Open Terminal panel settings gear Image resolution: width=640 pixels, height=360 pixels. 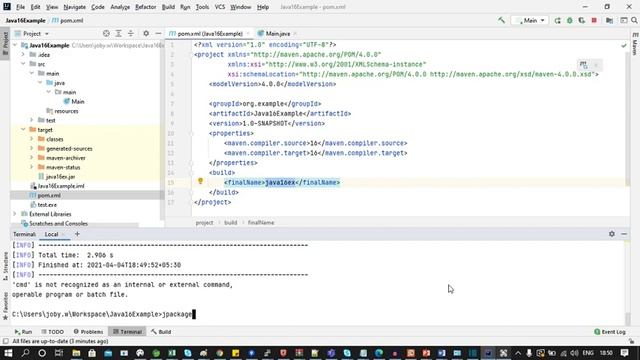click(612, 234)
